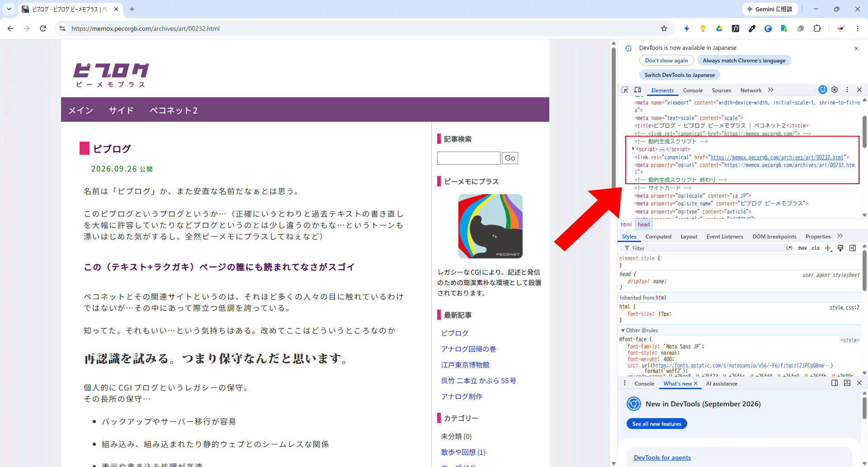Open the DOM breakpoints tab
The height and width of the screenshot is (467, 868).
click(774, 237)
